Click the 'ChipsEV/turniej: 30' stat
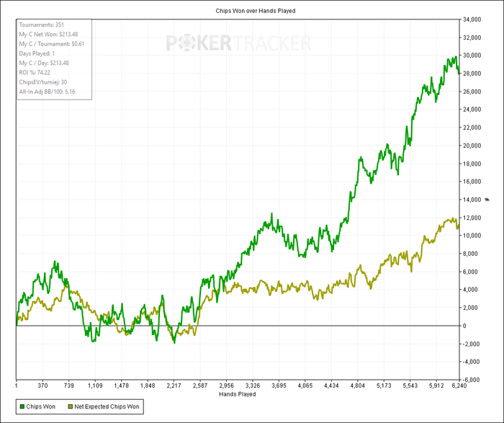 pos(43,82)
